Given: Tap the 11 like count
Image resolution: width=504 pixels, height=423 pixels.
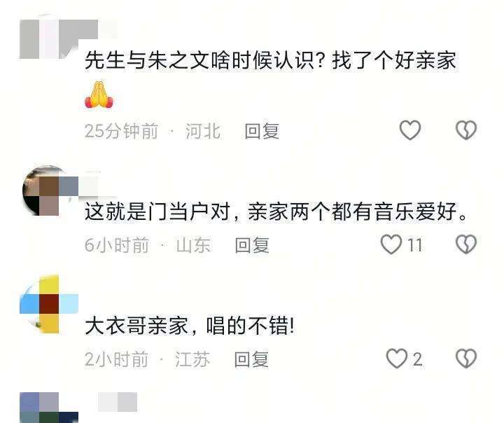Looking at the screenshot, I should [415, 245].
